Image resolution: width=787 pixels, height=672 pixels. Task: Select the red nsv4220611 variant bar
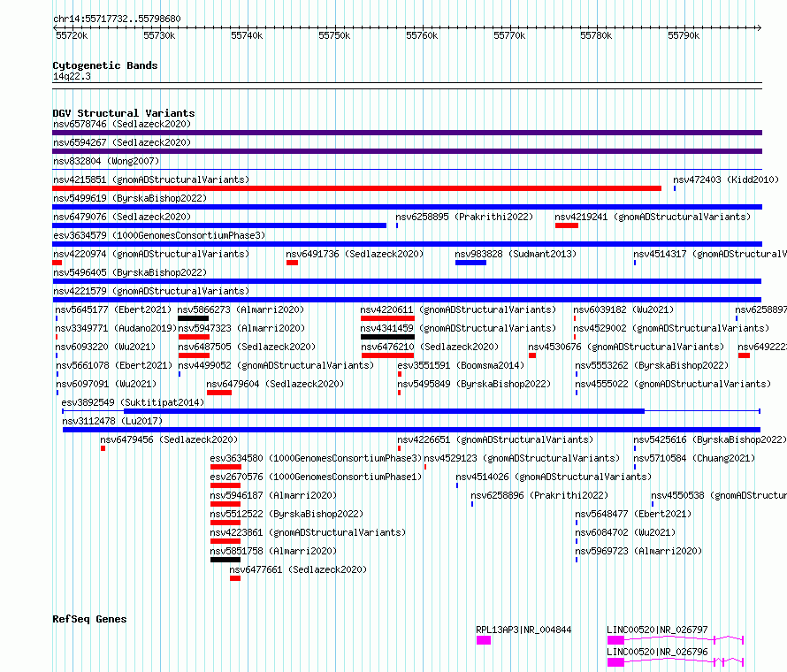click(387, 318)
